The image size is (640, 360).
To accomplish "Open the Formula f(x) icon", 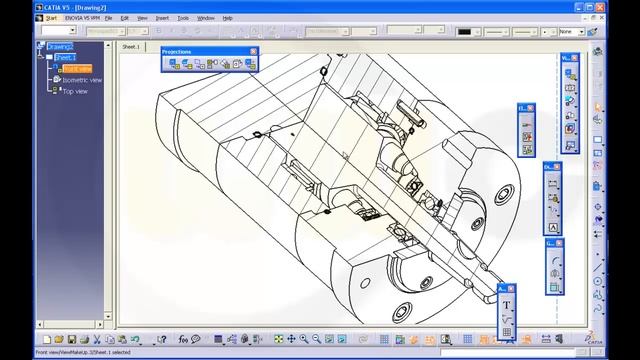I will coord(183,339).
